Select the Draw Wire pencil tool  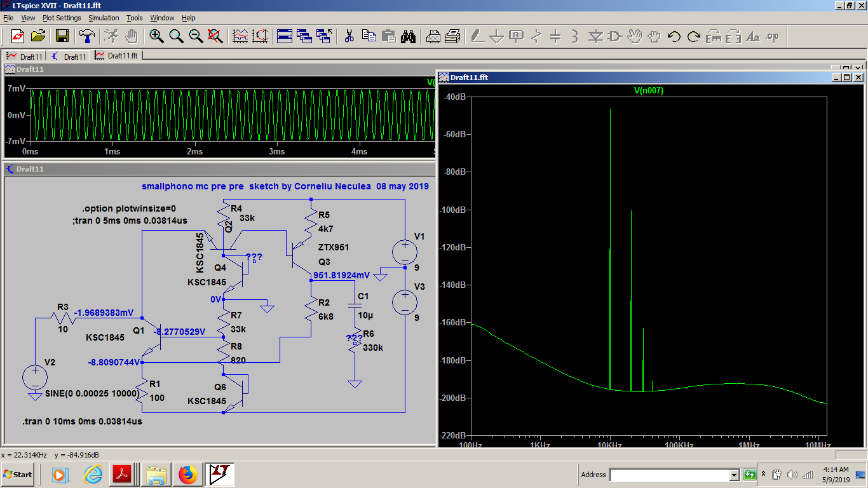(x=477, y=36)
